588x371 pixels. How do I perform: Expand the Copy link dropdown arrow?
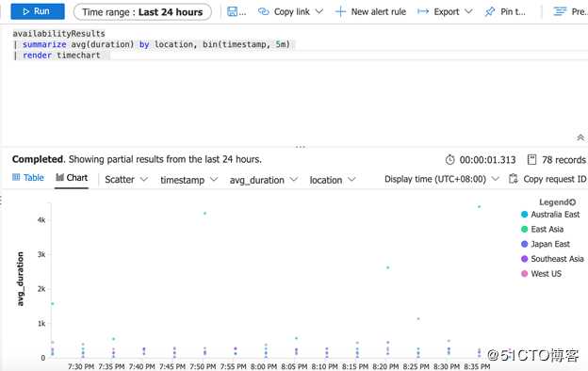coord(319,12)
